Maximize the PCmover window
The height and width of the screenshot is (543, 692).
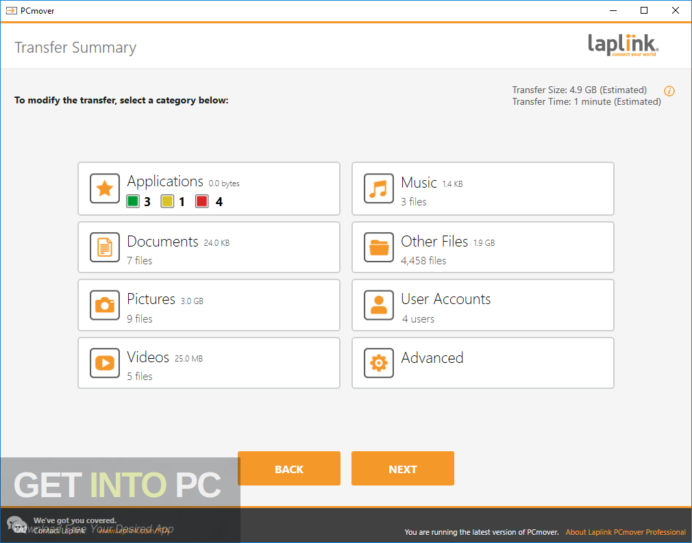644,11
